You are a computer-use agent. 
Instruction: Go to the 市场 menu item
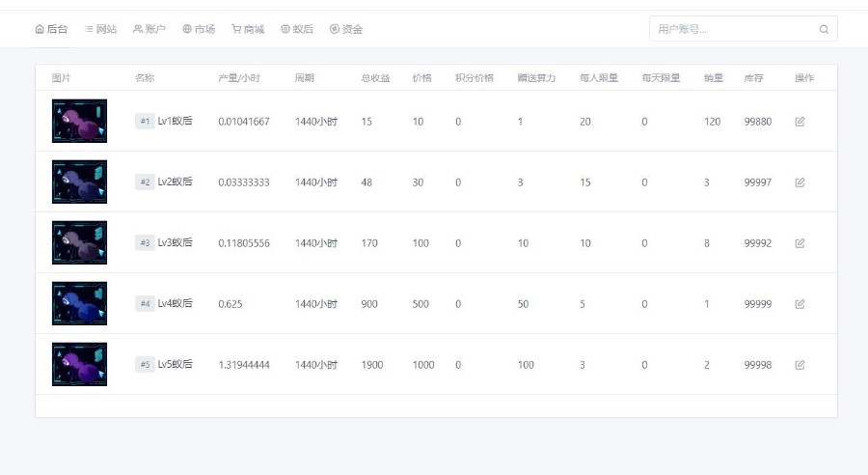click(x=199, y=29)
